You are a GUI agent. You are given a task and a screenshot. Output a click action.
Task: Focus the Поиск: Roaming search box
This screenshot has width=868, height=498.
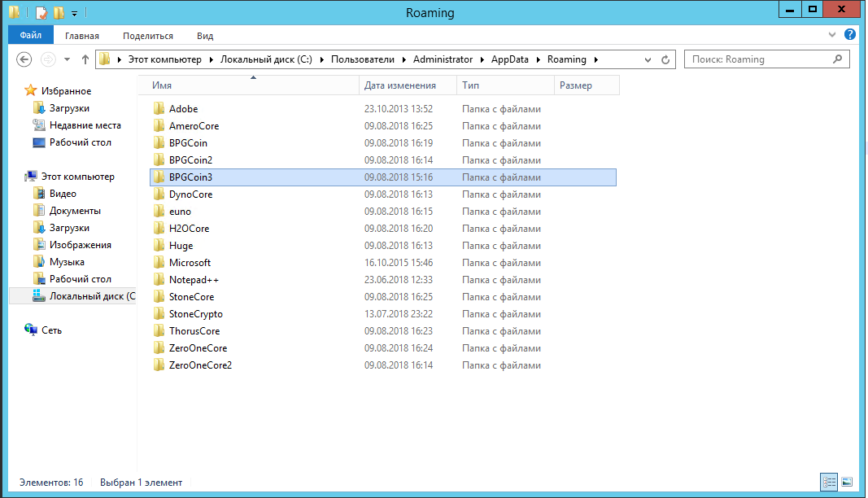click(x=766, y=59)
